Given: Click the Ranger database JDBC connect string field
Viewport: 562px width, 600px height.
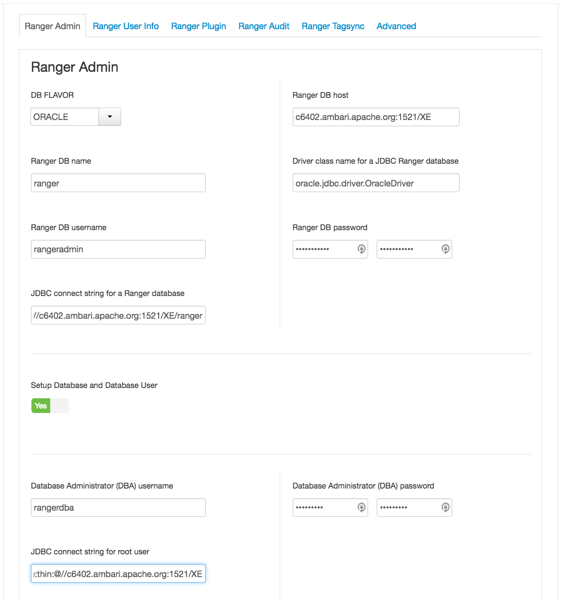Looking at the screenshot, I should tap(118, 315).
